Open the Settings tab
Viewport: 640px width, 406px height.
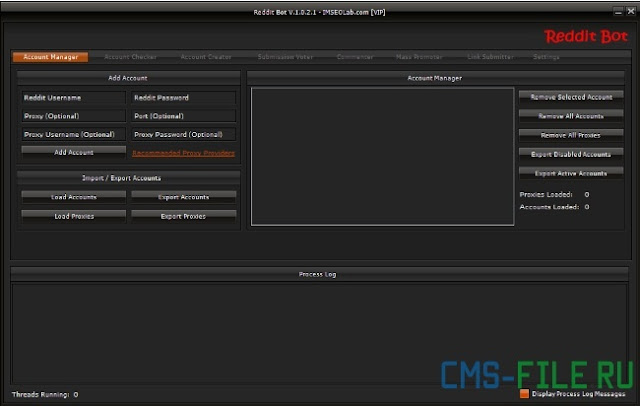546,57
